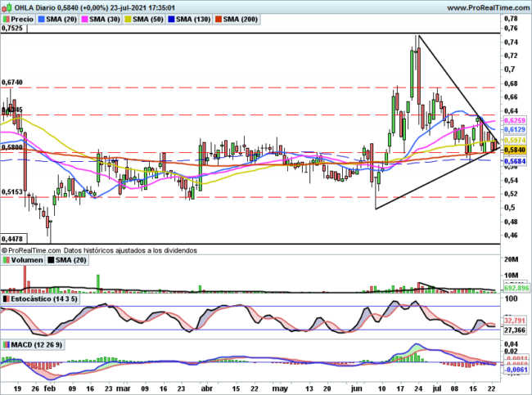Click the yellow 0,5974 value tag
The image size is (532, 395).
click(515, 141)
